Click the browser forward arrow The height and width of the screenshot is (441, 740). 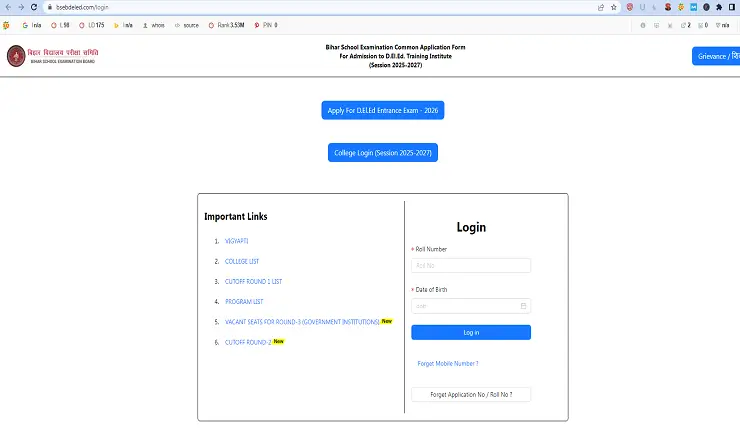click(x=21, y=7)
